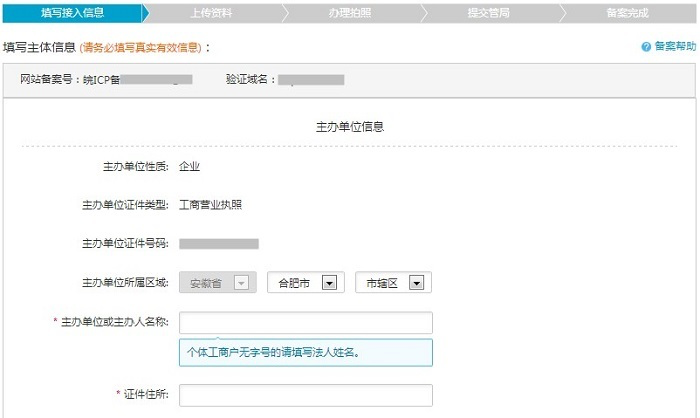Open the 提交管局 step
700x418 pixels.
(488, 13)
